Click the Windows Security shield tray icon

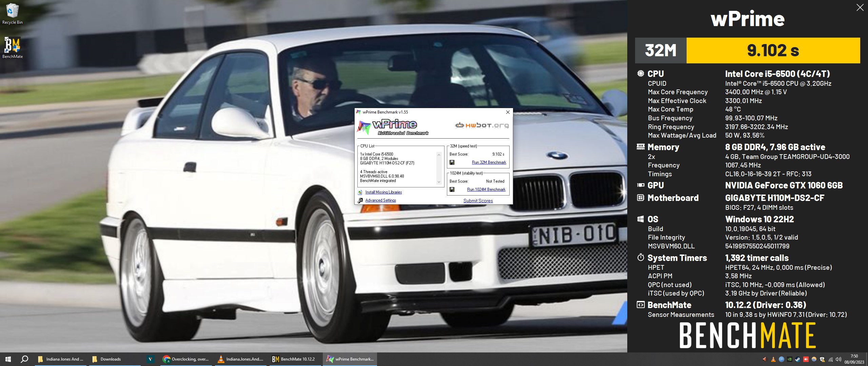(x=822, y=359)
